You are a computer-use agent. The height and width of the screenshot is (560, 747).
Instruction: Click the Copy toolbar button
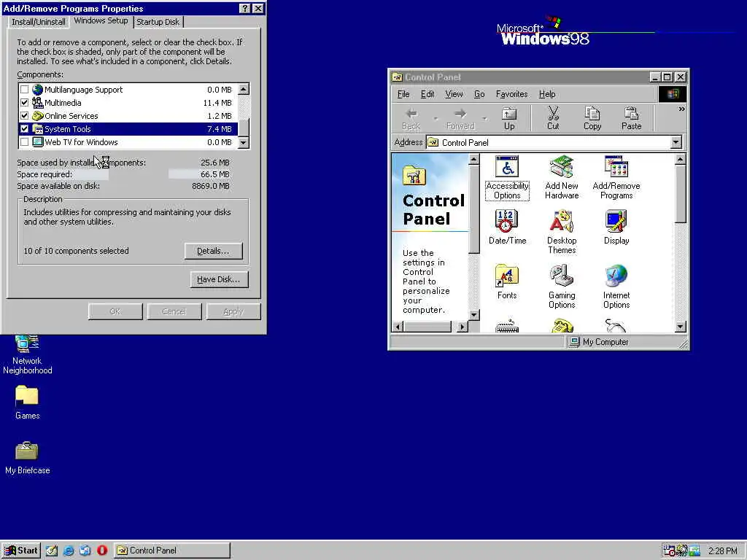(x=592, y=119)
